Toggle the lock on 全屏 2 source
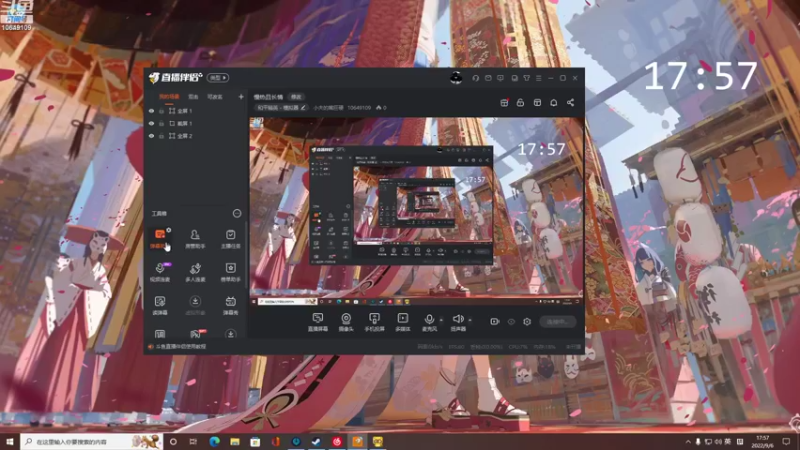This screenshot has height=450, width=800. 161,136
